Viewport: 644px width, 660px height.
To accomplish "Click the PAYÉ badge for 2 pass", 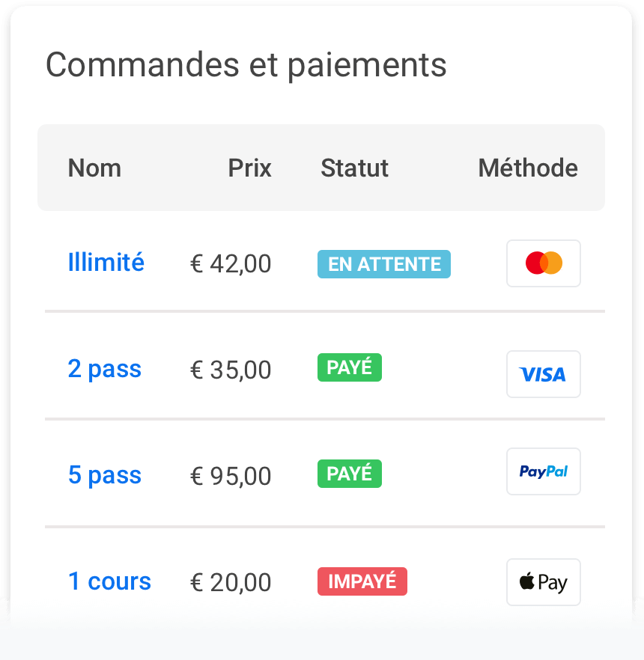I will pos(350,367).
